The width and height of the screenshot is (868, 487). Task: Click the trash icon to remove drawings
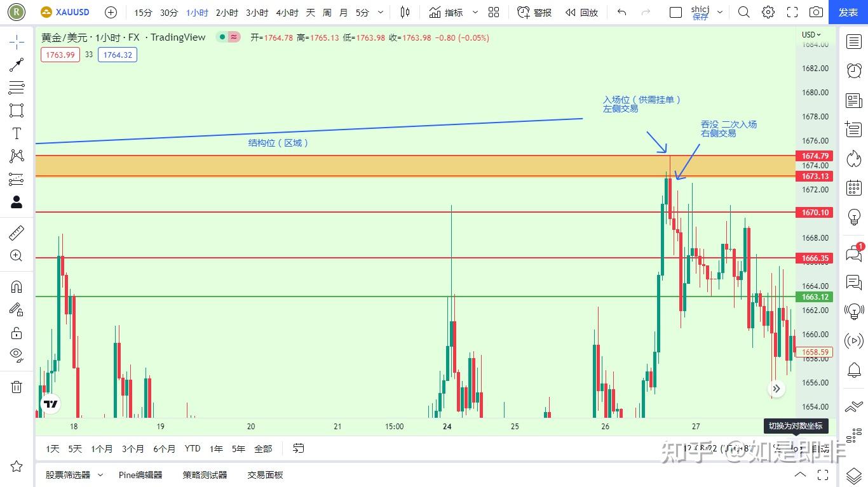coord(17,387)
